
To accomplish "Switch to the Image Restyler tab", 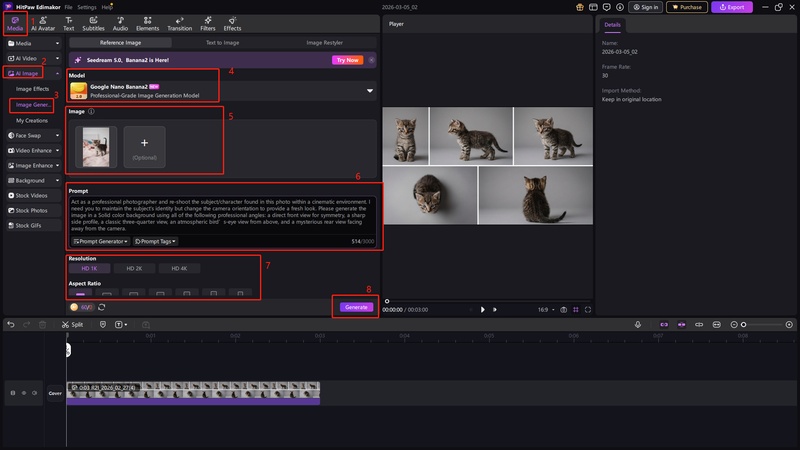I will click(326, 44).
